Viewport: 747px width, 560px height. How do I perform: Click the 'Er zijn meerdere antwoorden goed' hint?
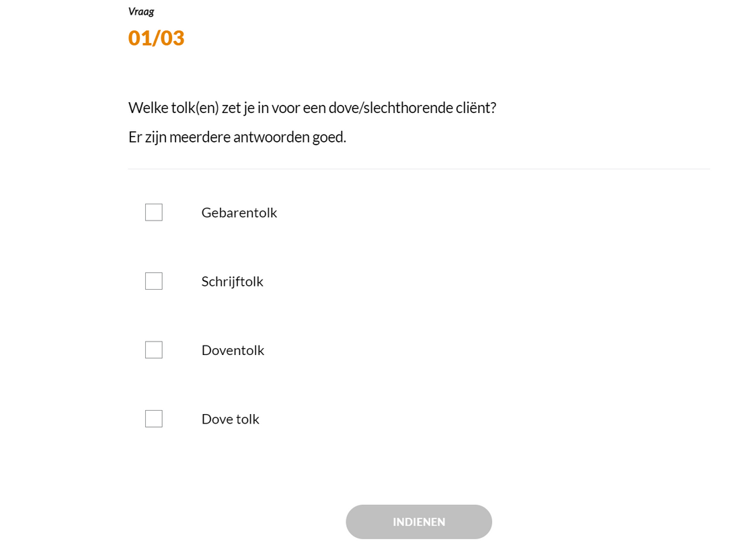(237, 137)
